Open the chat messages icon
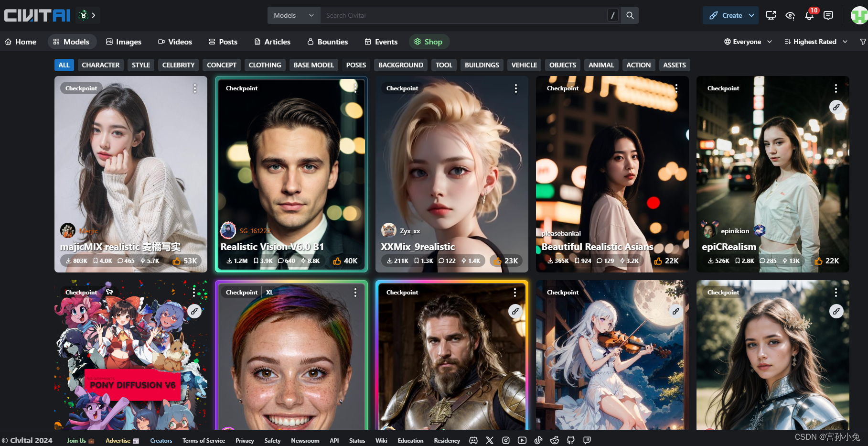 [x=828, y=15]
